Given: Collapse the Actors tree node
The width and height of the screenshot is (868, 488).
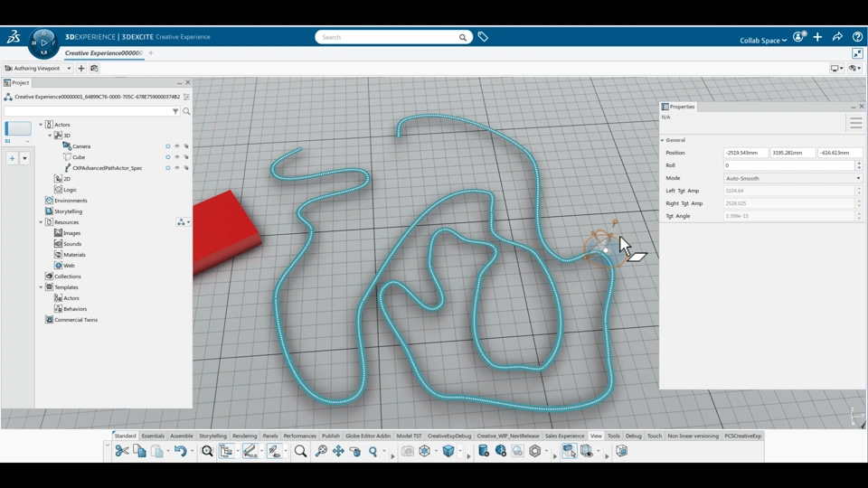Looking at the screenshot, I should [x=41, y=125].
